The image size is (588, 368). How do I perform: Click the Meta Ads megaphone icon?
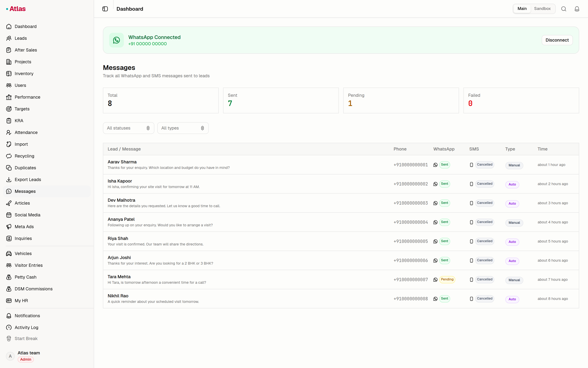coord(9,227)
